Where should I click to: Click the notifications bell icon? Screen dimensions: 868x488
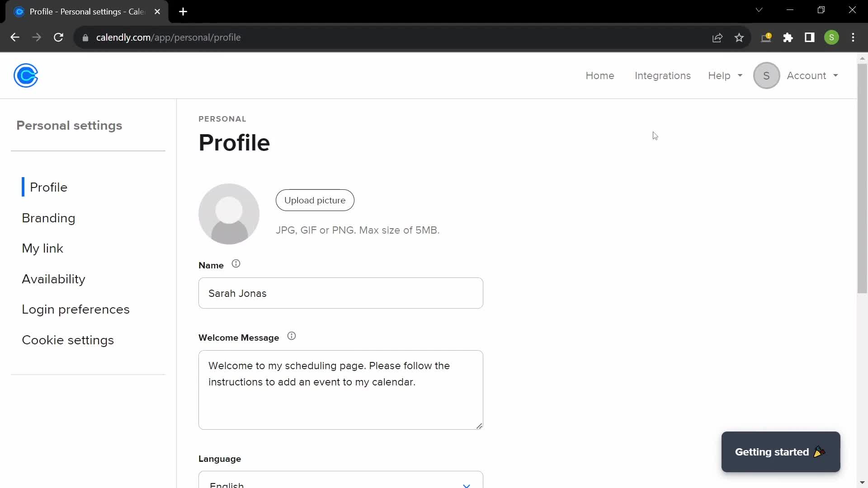(x=768, y=38)
